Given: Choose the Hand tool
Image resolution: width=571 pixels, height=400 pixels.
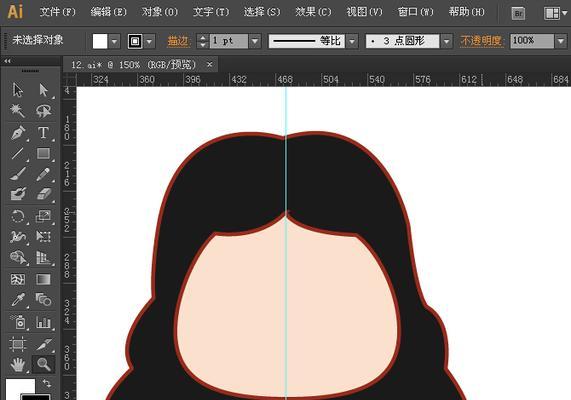Looking at the screenshot, I should pos(17,364).
